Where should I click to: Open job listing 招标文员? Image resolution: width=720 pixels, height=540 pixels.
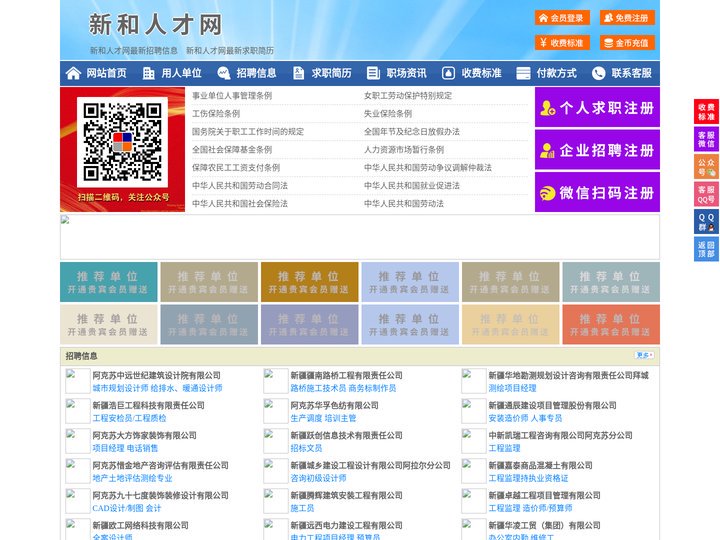click(x=306, y=448)
